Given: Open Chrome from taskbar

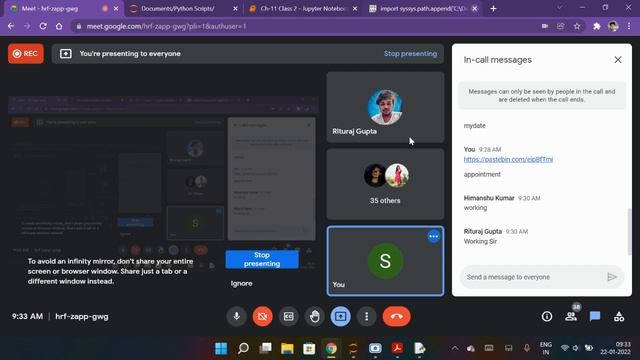Looking at the screenshot, I should (331, 348).
